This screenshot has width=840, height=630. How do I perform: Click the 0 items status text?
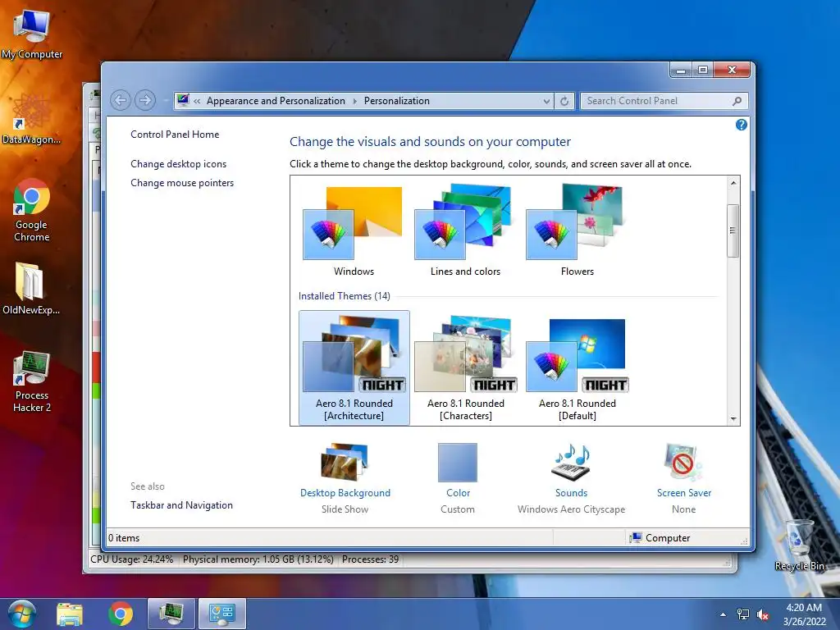coord(124,538)
